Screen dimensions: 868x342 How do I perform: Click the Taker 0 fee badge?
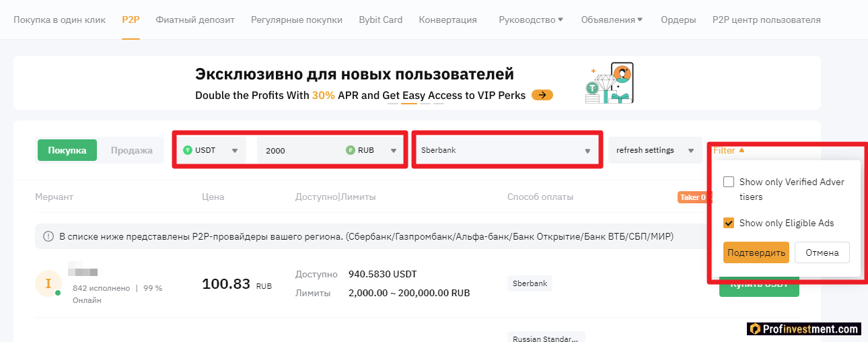click(x=694, y=197)
